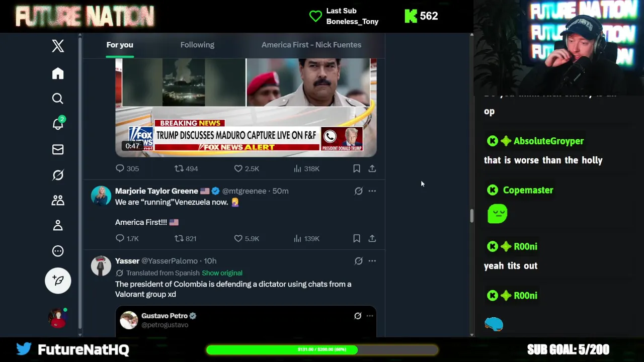
Task: Open Gustavo Petro's name in quoted post
Action: [165, 316]
